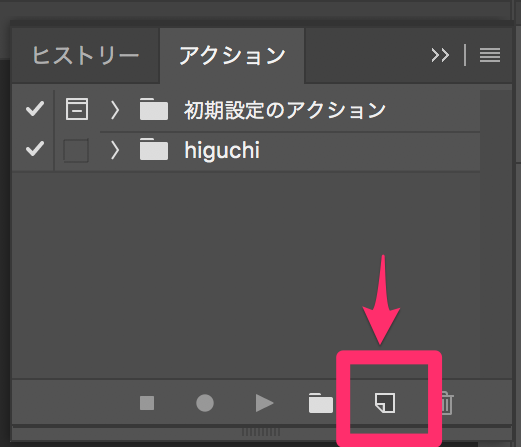Toggle checkmark for higuchi set
521x447 pixels.
[x=35, y=149]
